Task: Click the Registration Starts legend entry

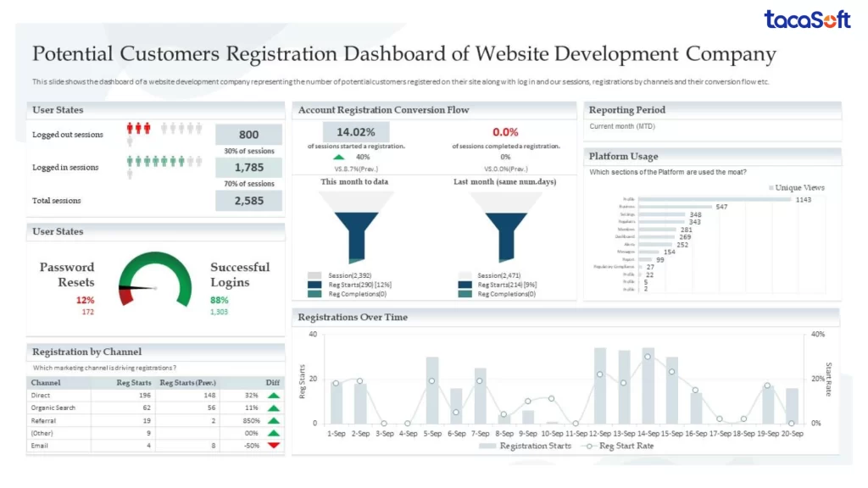Action: pos(526,446)
